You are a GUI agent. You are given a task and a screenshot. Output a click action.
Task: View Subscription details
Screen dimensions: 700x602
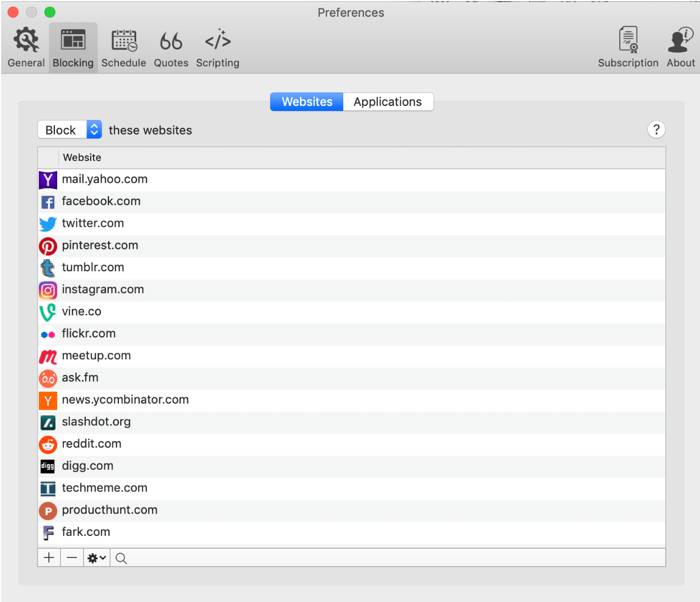[628, 47]
